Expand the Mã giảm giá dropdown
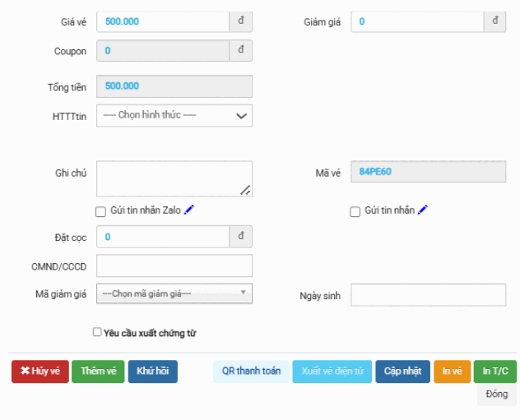Screen dimensions: 520x420 coord(174,293)
